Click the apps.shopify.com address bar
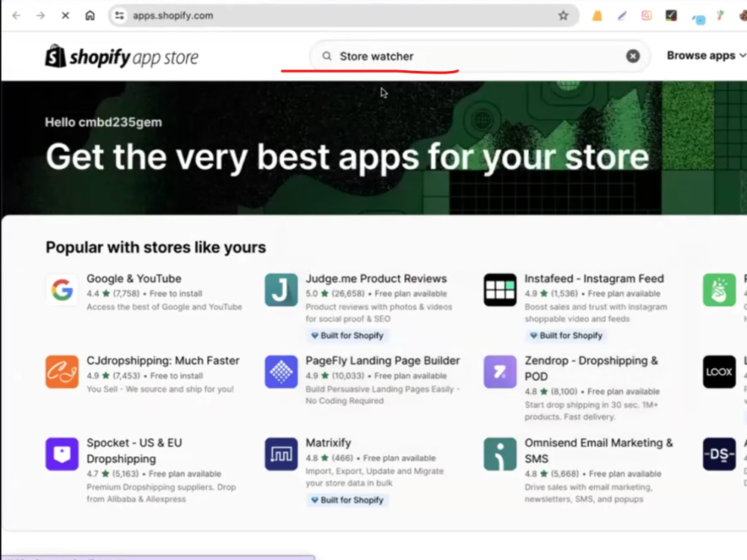Viewport: 747px width, 560px height. (343, 16)
